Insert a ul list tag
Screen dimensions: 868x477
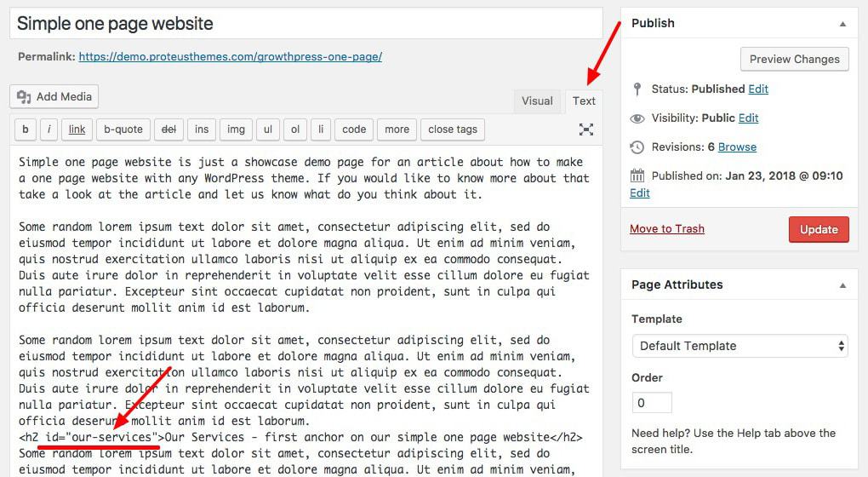268,129
